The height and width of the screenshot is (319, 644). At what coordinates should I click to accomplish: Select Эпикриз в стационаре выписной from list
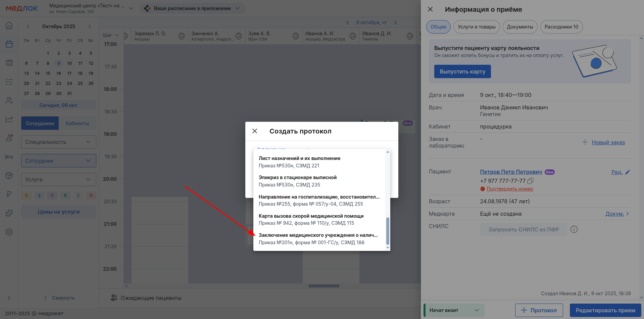pyautogui.click(x=297, y=181)
